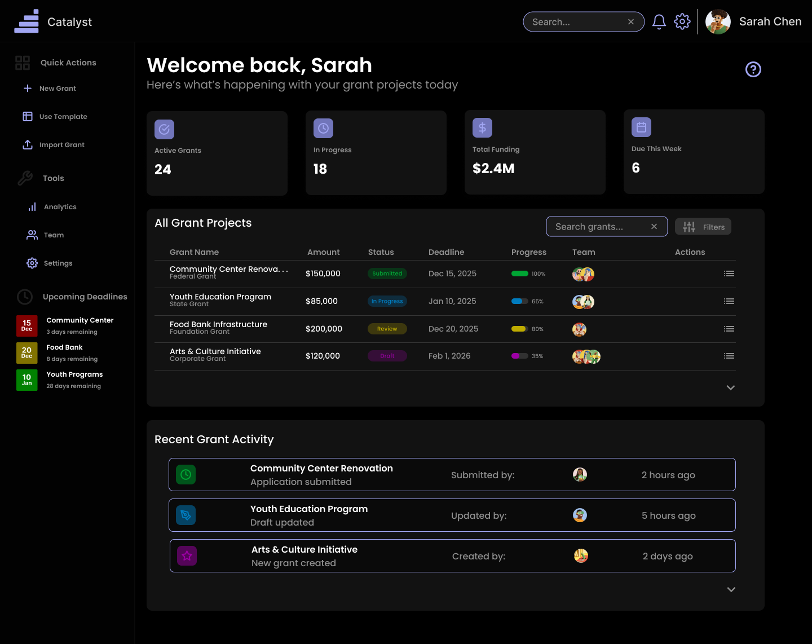
Task: Clear the top search field
Action: click(631, 22)
